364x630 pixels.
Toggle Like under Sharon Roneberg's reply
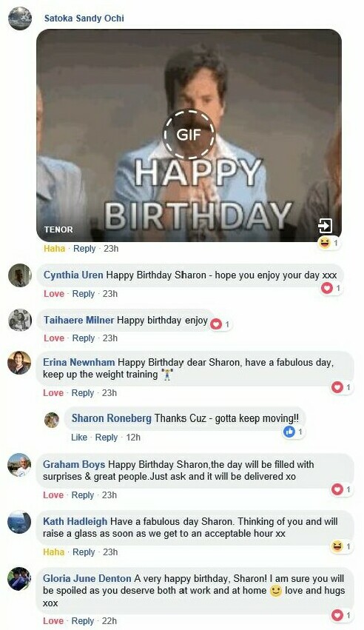79,437
